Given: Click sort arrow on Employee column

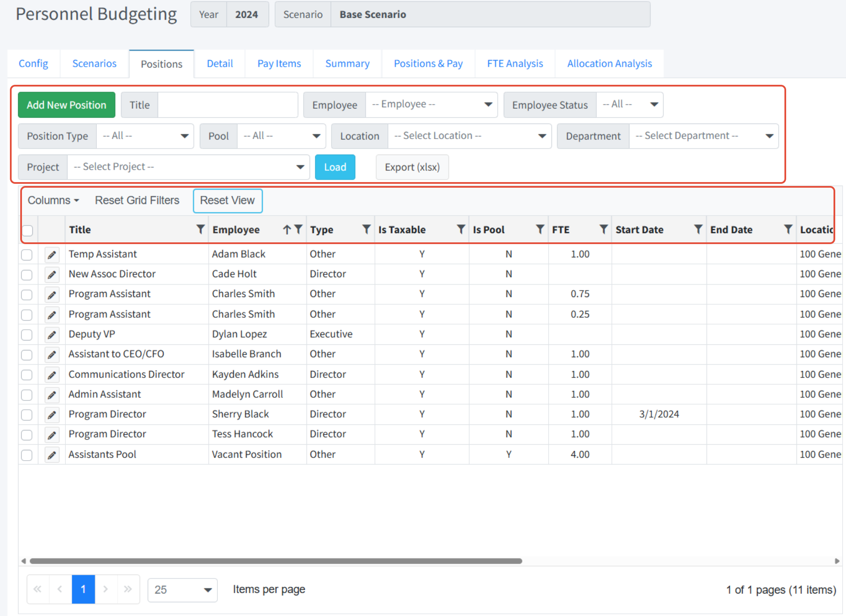Looking at the screenshot, I should coord(287,230).
